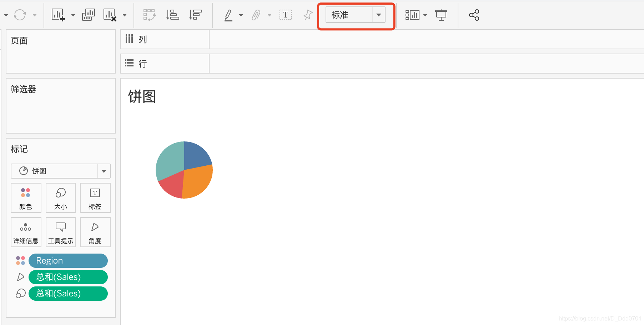Click size icon beside second 总和(Sales) pill
The width and height of the screenshot is (644, 325).
pos(20,294)
